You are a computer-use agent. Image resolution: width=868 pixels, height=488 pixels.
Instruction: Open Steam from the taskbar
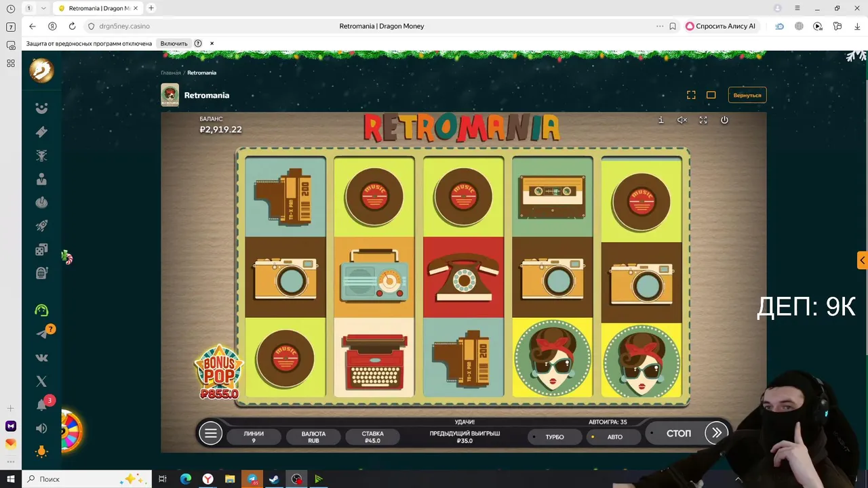pyautogui.click(x=274, y=479)
